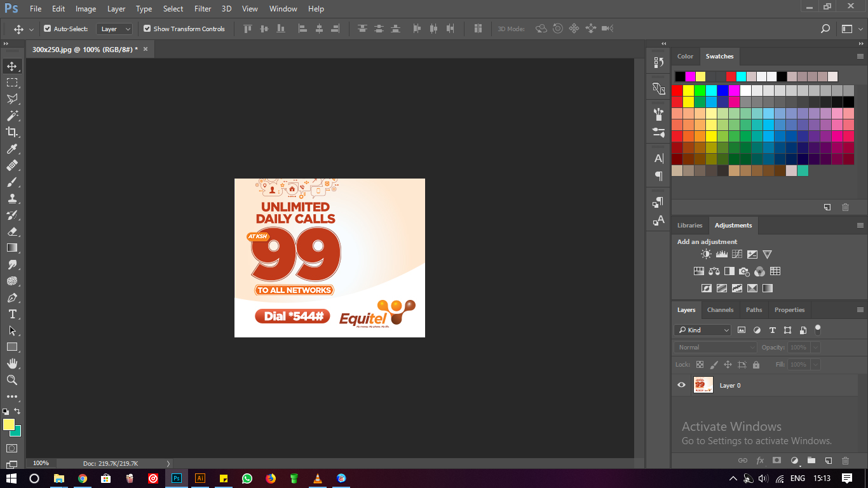
Task: Toggle Show Transform Controls checkbox
Action: (147, 29)
